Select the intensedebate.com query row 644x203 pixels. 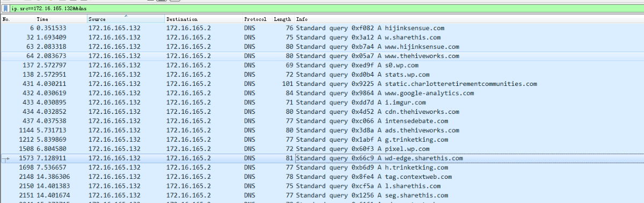(x=322, y=121)
